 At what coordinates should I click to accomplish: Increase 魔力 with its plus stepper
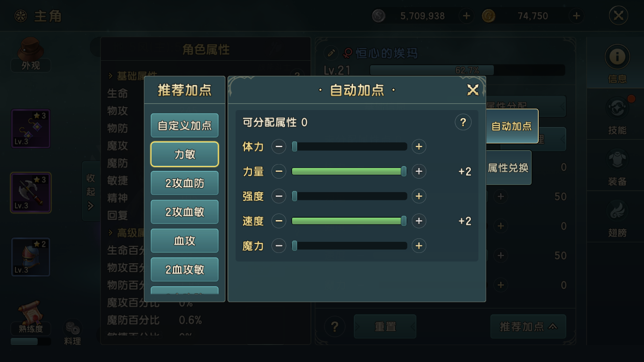tap(419, 246)
